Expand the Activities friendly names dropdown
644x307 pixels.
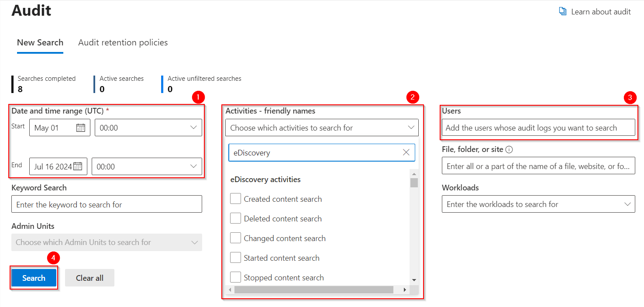(x=410, y=128)
